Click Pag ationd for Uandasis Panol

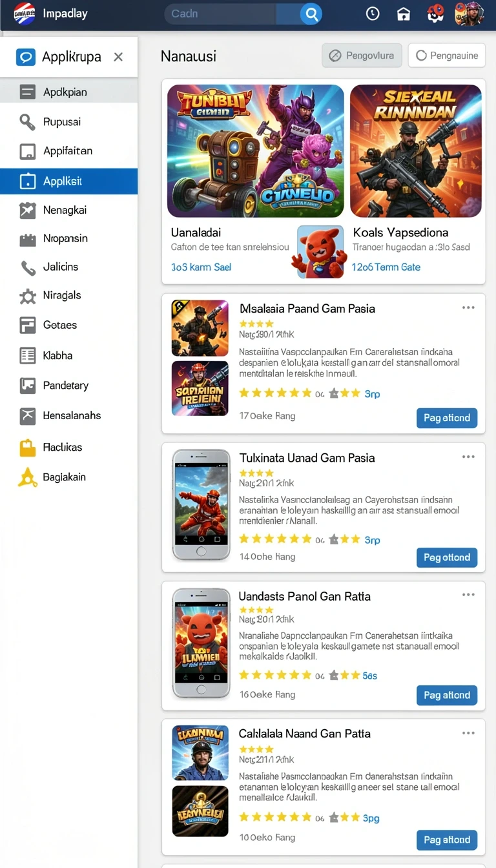[447, 696]
